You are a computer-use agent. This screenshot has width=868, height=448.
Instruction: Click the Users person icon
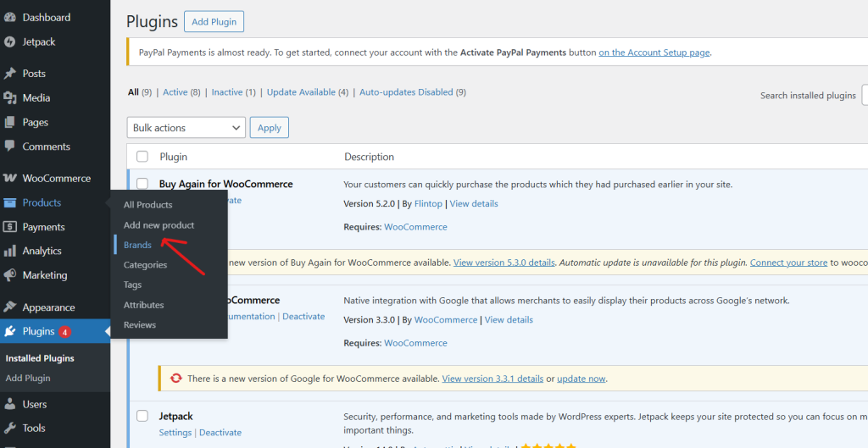click(x=9, y=404)
